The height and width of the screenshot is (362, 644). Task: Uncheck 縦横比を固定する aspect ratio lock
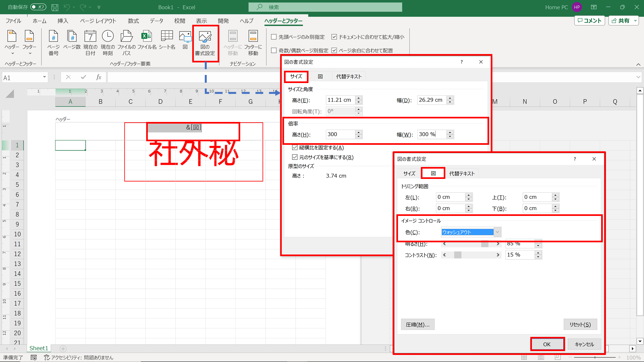(295, 147)
